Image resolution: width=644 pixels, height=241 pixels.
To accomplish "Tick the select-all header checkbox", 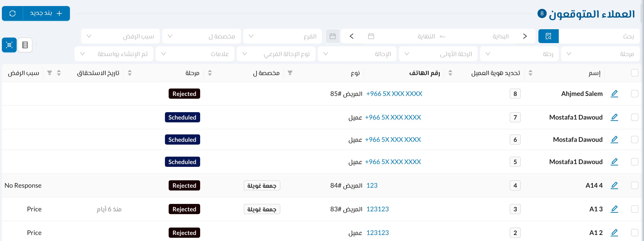I will tap(635, 73).
